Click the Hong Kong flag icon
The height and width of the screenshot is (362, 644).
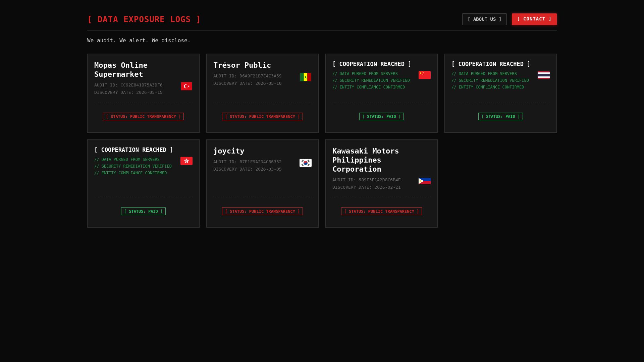coord(186,161)
